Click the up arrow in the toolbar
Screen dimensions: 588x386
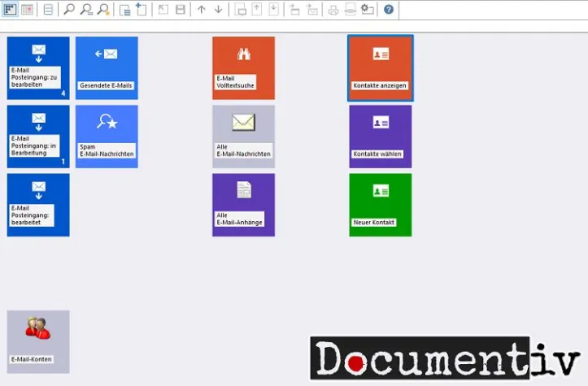pyautogui.click(x=202, y=10)
